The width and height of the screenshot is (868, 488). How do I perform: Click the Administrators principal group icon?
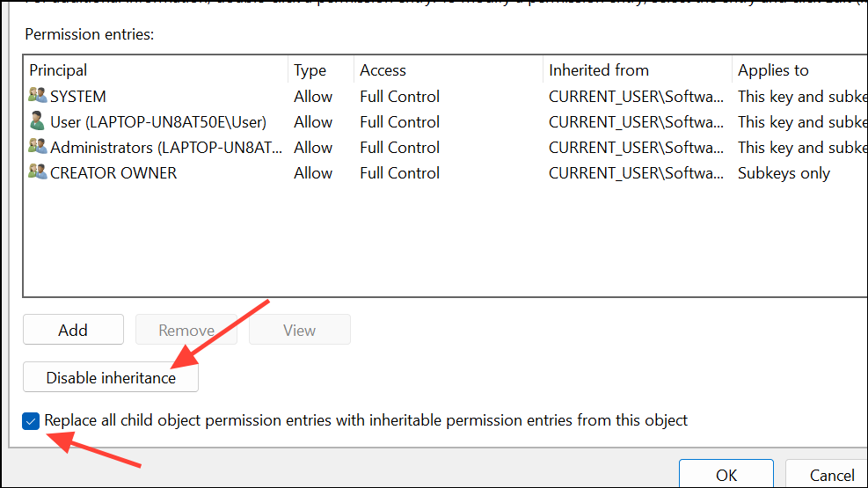click(37, 147)
